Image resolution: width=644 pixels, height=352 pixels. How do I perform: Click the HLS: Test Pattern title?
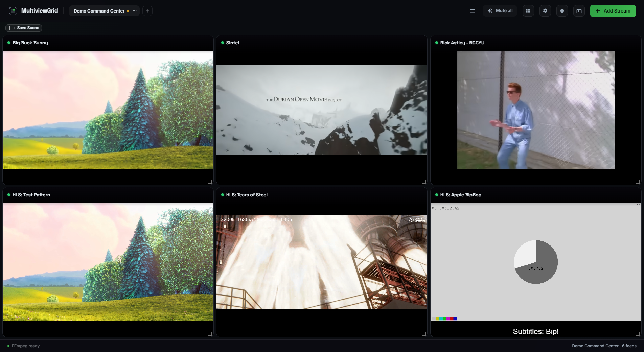pyautogui.click(x=31, y=195)
